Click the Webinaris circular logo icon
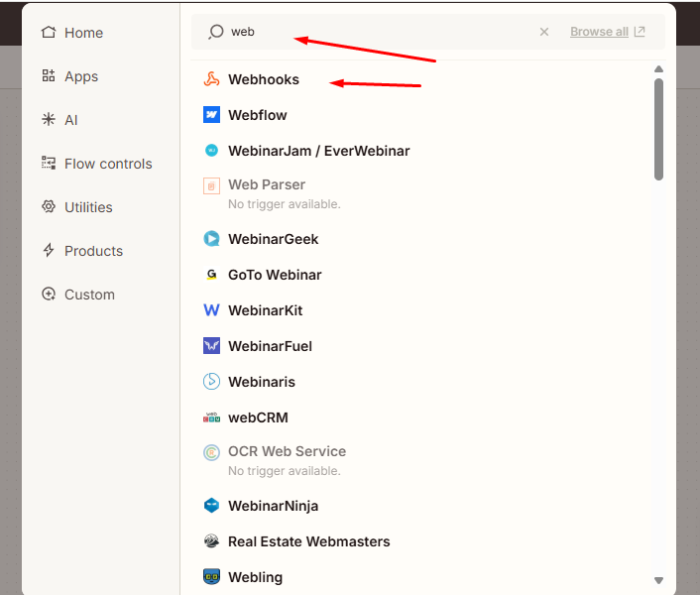The image size is (700, 595). tap(211, 382)
